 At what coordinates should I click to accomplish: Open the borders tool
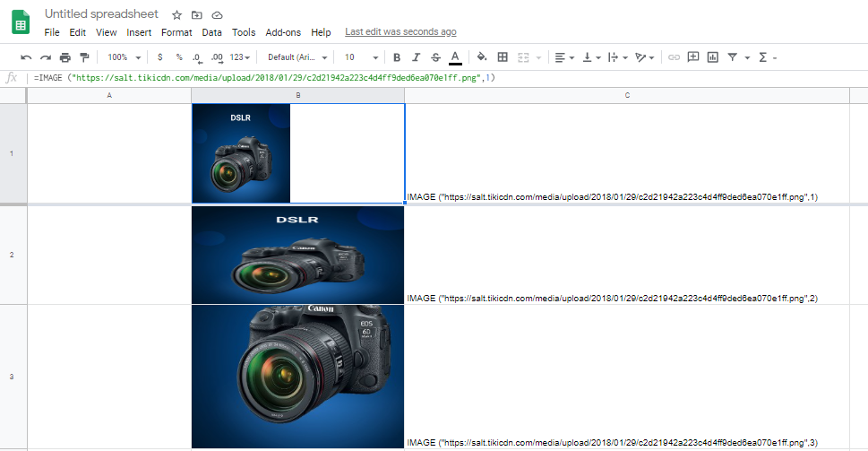pos(503,57)
